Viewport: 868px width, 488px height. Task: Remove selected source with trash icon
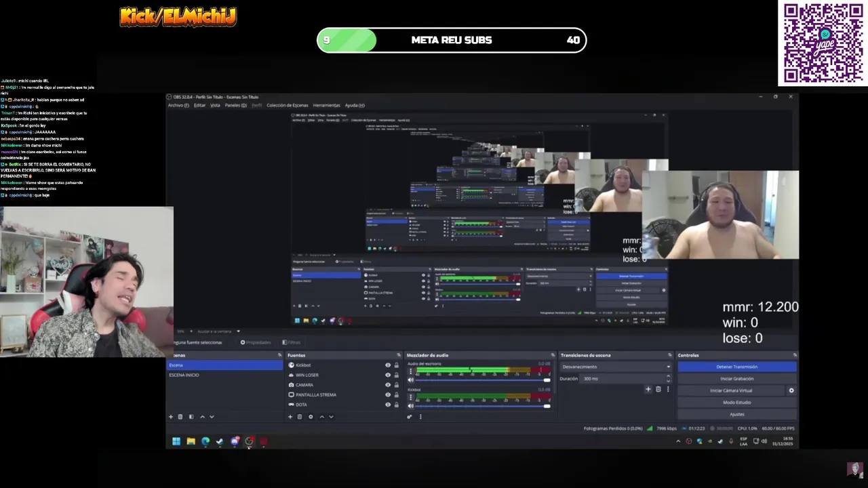300,417
